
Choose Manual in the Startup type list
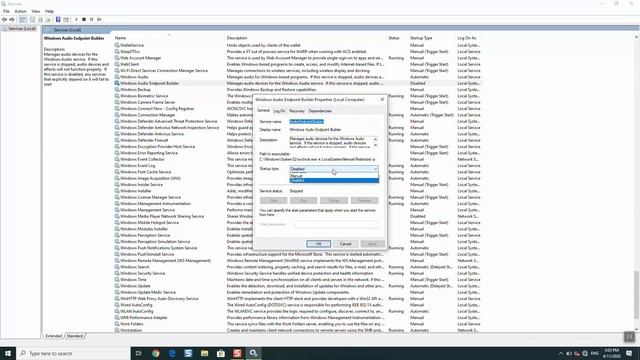[x=334, y=176]
